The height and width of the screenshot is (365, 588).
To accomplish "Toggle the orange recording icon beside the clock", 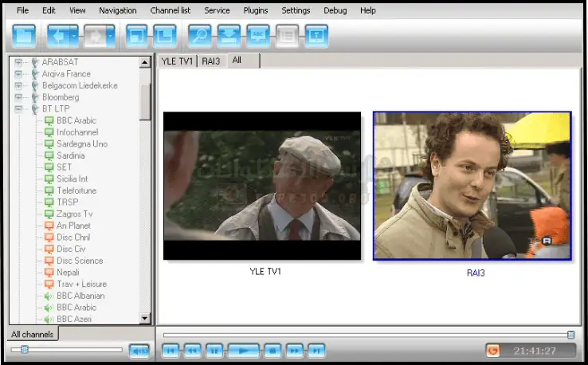I will pyautogui.click(x=493, y=350).
